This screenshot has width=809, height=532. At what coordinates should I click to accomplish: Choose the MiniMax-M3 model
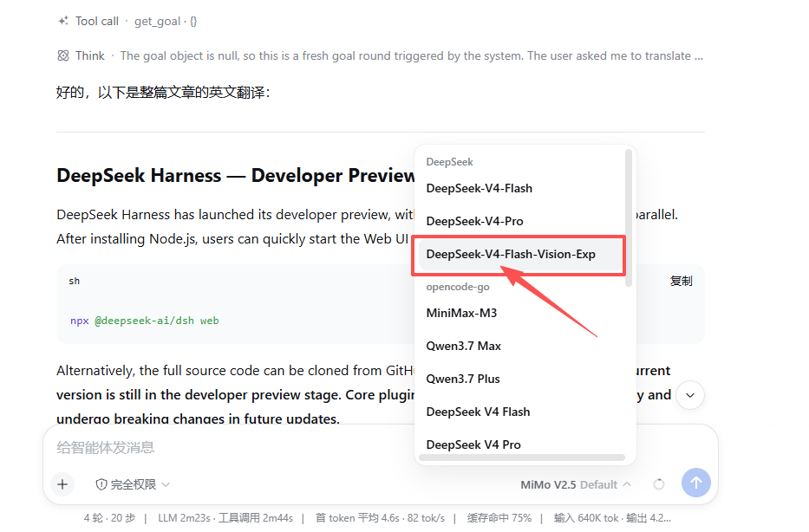[521, 313]
